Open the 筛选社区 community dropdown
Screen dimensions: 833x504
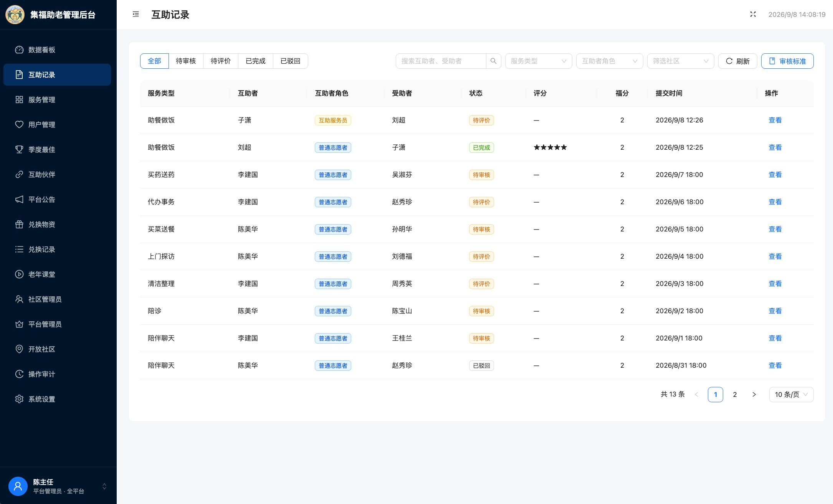681,61
